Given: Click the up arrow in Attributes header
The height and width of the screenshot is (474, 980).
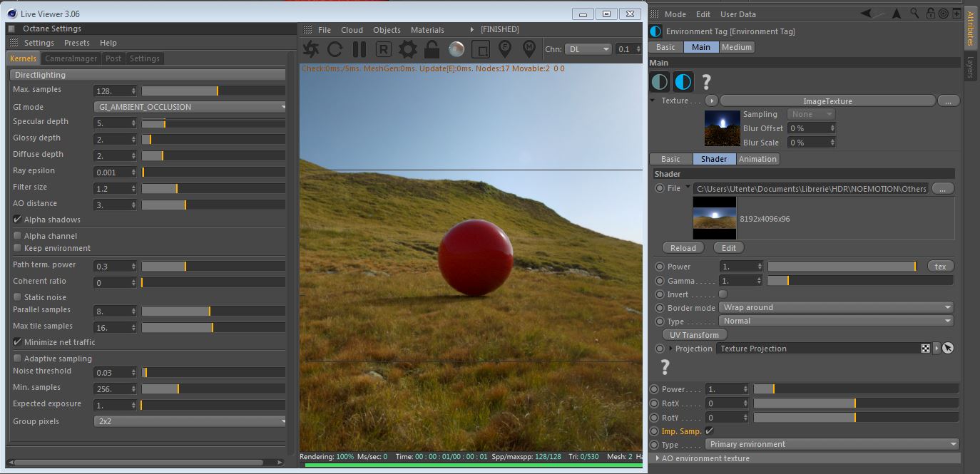Looking at the screenshot, I should (897, 14).
